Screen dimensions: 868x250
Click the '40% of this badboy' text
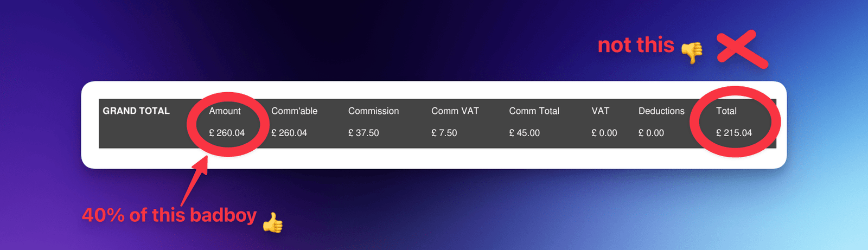169,215
